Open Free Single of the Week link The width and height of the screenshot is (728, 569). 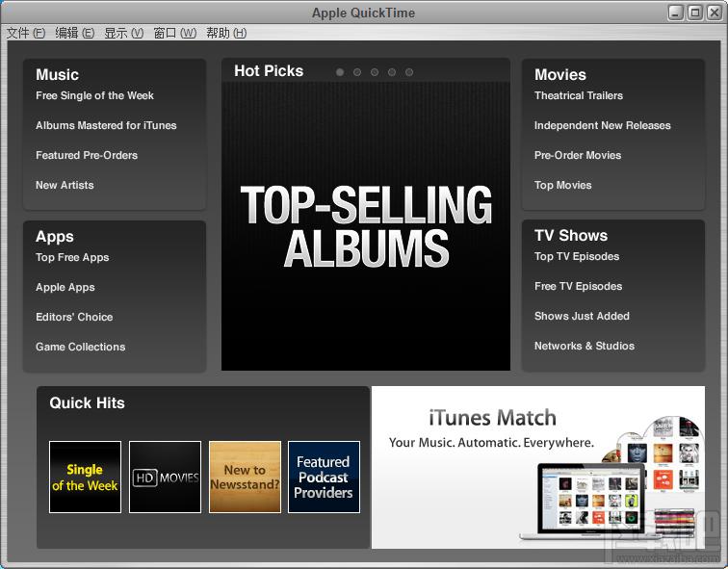(94, 95)
